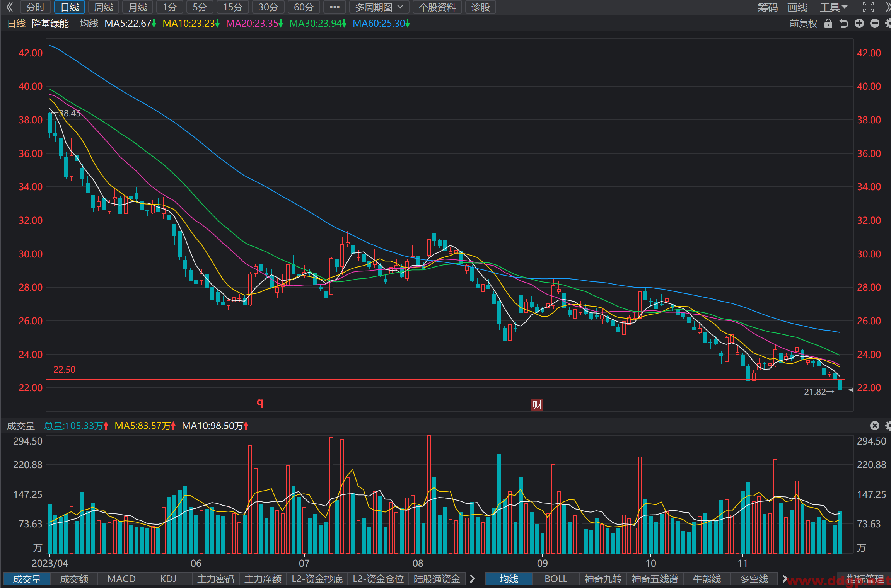Image resolution: width=891 pixels, height=588 pixels.
Task: Select the 60分 minute period
Action: (304, 7)
